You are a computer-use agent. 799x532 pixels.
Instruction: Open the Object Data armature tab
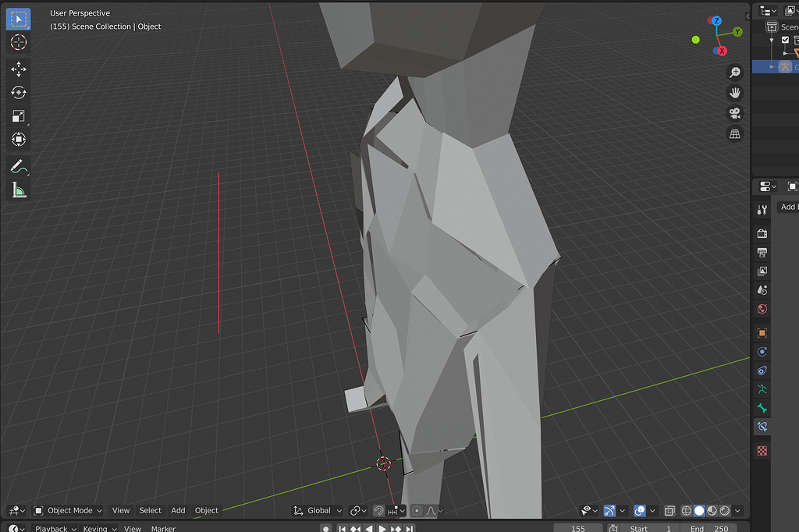coord(762,389)
